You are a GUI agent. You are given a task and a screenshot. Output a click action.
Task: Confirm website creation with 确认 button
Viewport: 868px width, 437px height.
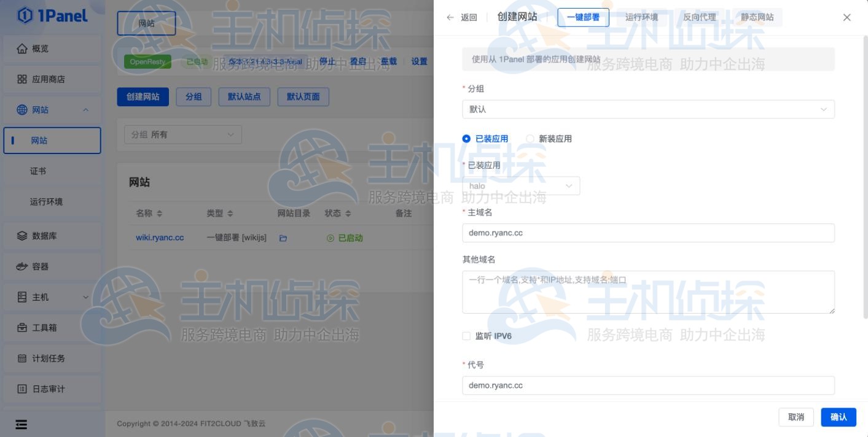[838, 417]
